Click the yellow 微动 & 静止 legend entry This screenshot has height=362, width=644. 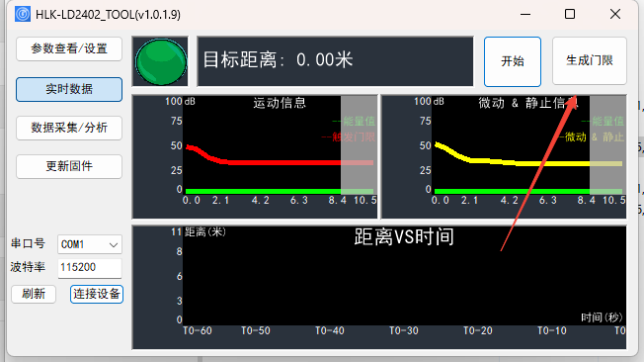592,136
